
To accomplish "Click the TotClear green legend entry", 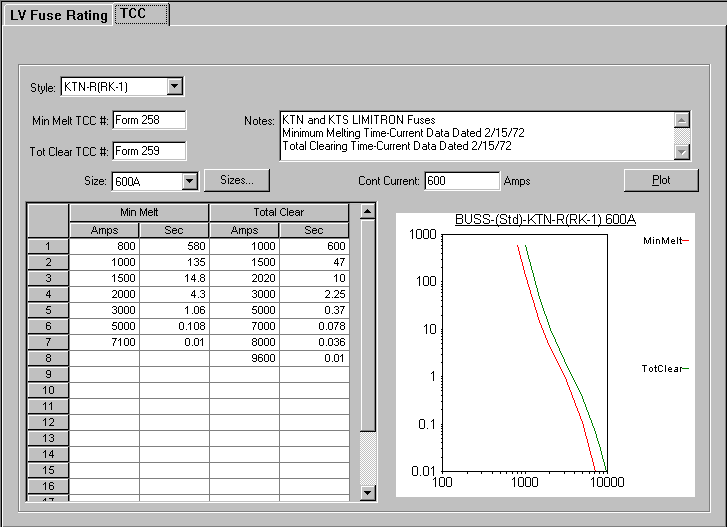I will click(x=666, y=369).
